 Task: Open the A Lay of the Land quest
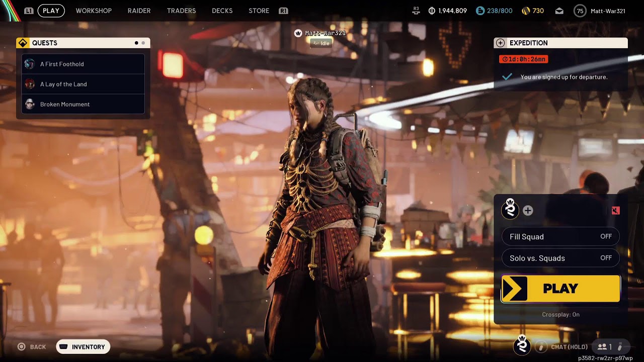83,84
